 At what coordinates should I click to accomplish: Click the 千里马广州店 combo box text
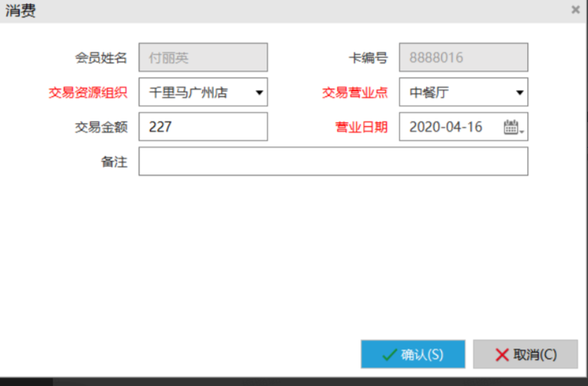(x=189, y=92)
